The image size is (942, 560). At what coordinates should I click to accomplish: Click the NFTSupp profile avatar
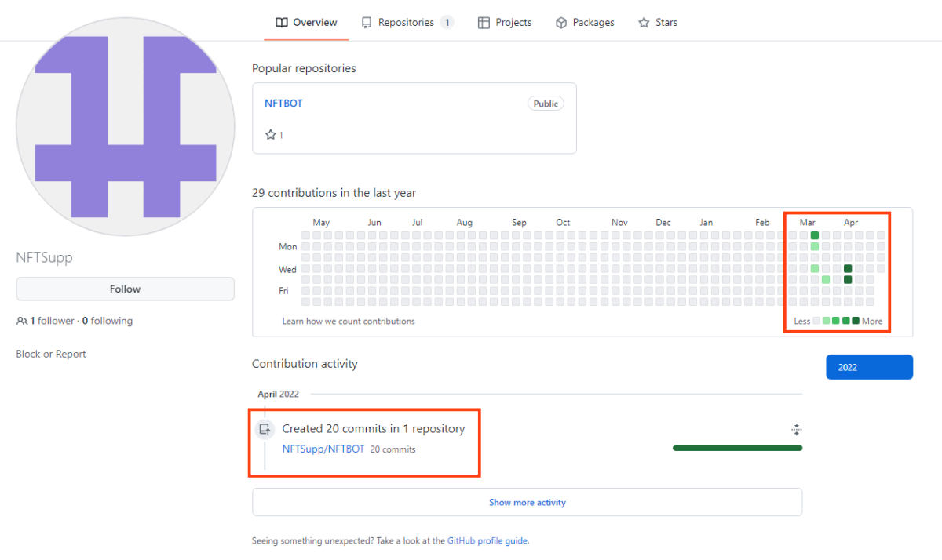tap(126, 125)
